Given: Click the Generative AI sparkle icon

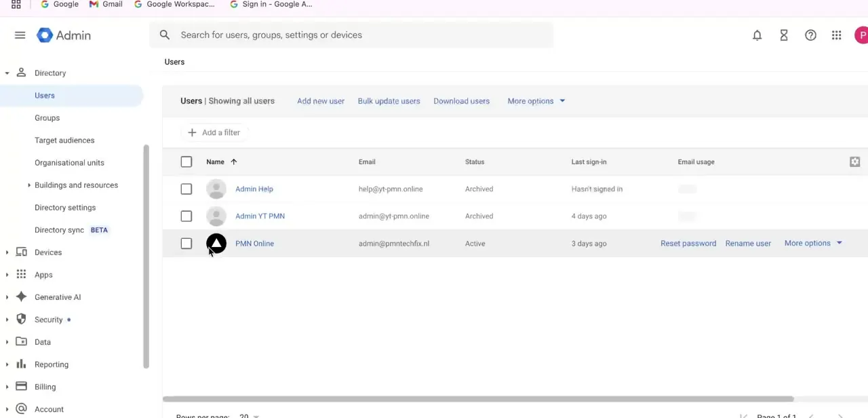Looking at the screenshot, I should click(x=21, y=297).
